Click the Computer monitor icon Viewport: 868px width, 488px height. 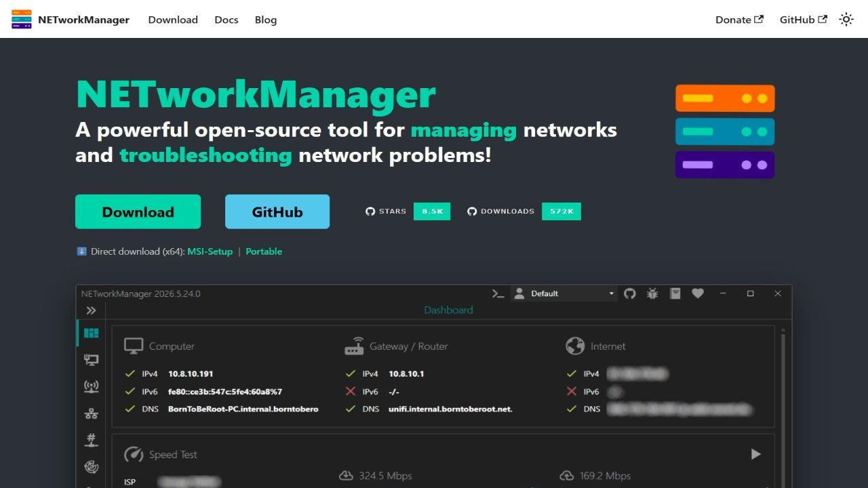(134, 346)
